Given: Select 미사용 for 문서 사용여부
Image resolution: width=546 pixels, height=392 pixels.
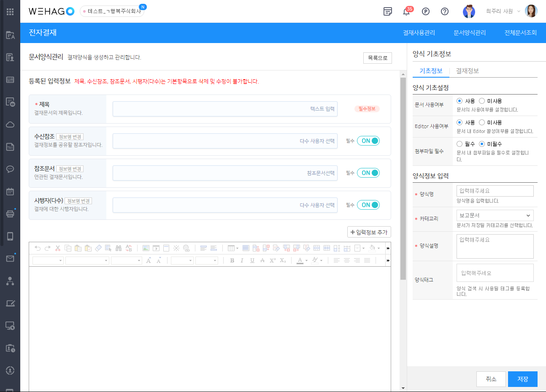Looking at the screenshot, I should point(482,101).
